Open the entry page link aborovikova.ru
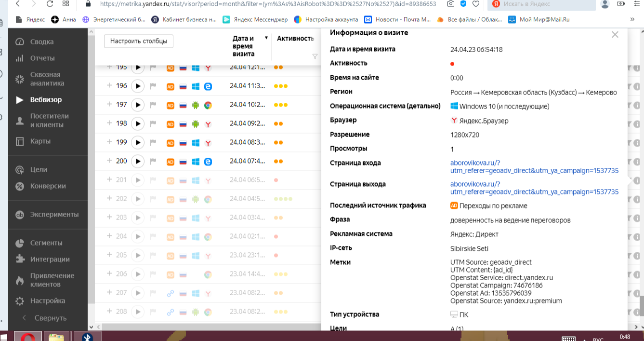The width and height of the screenshot is (644, 341). pyautogui.click(x=534, y=167)
